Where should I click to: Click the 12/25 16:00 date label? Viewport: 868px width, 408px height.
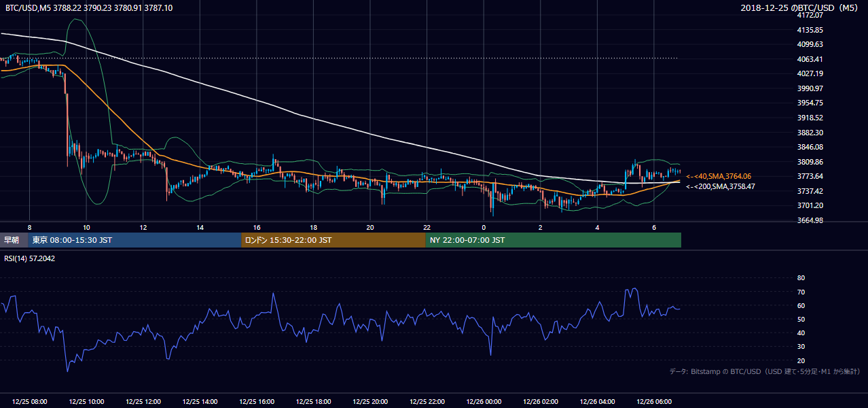[257, 402]
